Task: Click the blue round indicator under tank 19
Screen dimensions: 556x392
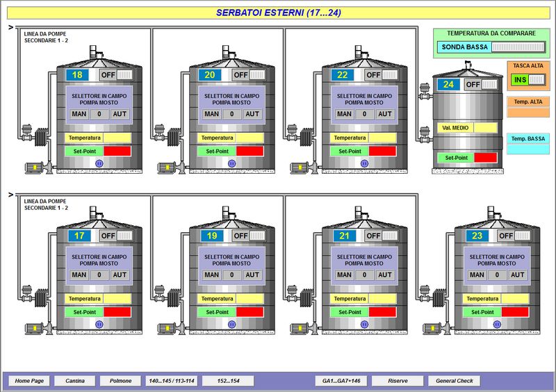Action: [231, 325]
